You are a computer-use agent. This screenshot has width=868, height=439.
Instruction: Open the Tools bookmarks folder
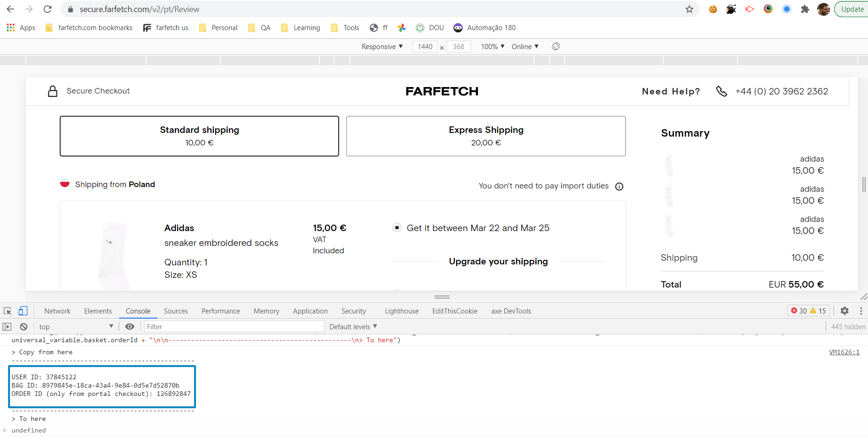[345, 28]
